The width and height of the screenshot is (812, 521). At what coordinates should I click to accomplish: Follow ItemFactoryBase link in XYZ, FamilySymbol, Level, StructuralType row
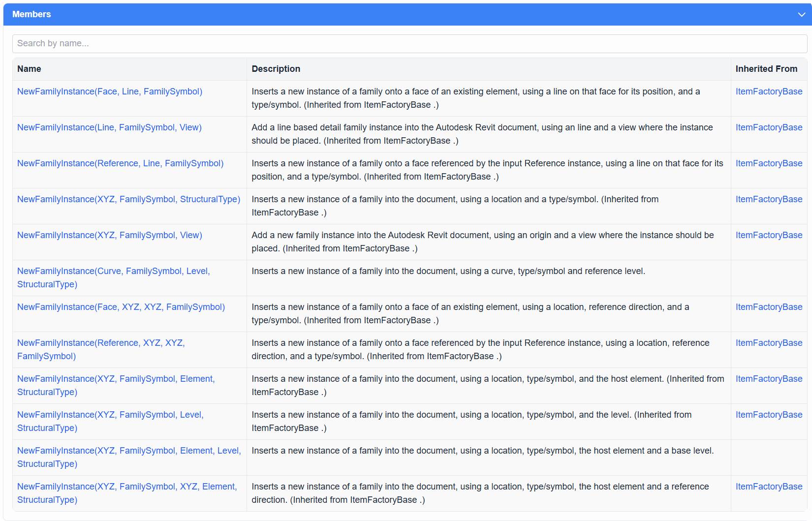point(769,415)
